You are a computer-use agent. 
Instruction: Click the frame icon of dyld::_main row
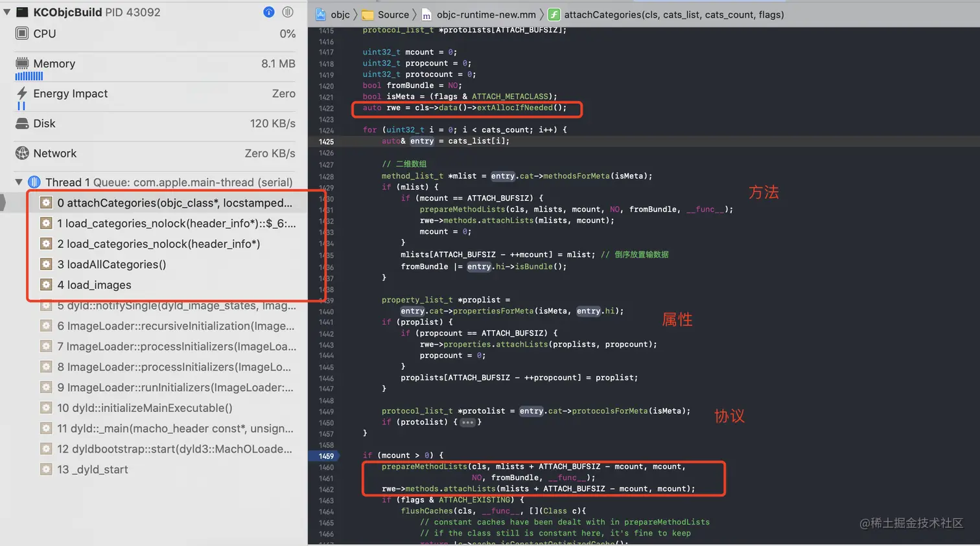46,429
